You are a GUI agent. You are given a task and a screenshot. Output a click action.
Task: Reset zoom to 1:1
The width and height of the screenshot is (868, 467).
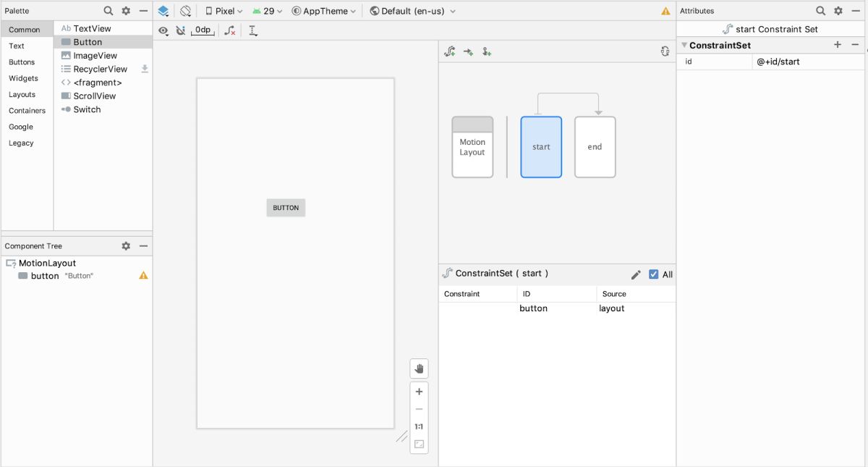pos(419,426)
